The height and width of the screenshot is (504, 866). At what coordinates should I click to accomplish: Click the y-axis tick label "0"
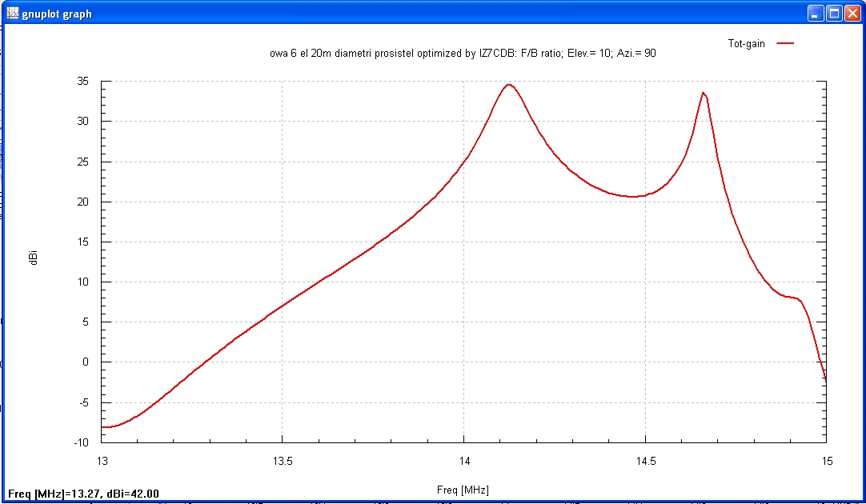click(x=86, y=362)
